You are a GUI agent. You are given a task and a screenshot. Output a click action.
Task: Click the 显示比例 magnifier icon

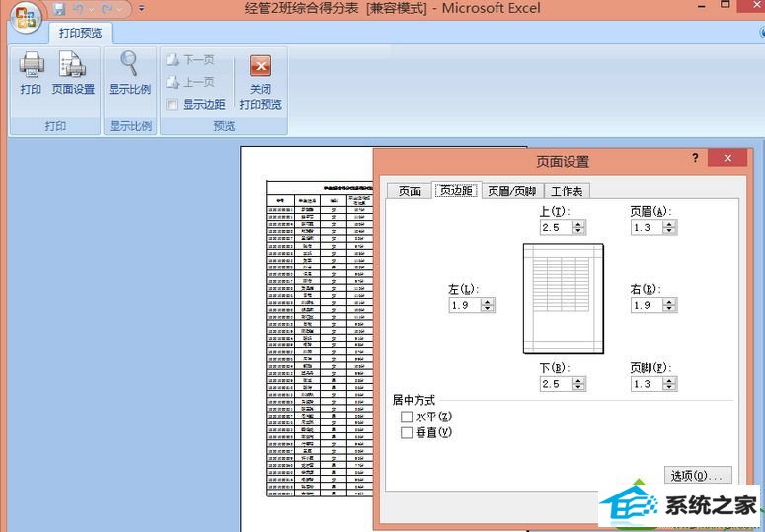tap(129, 64)
